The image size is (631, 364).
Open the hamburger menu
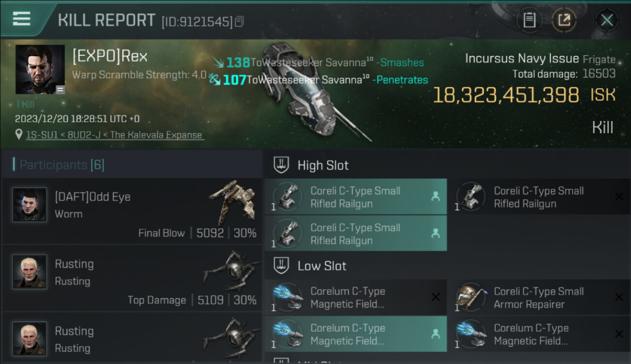pos(21,19)
